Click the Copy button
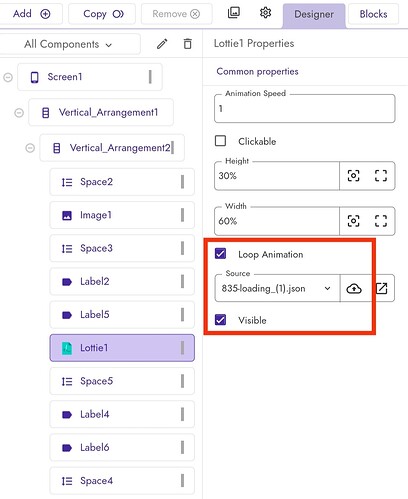Viewport: 408px width, 499px height. [102, 14]
